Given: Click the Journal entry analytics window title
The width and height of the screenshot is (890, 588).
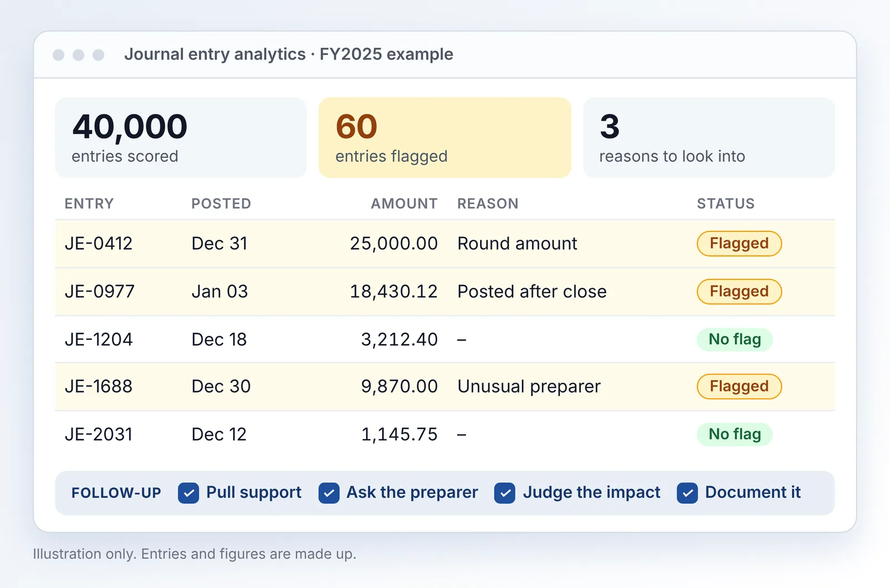Looking at the screenshot, I should tap(289, 54).
